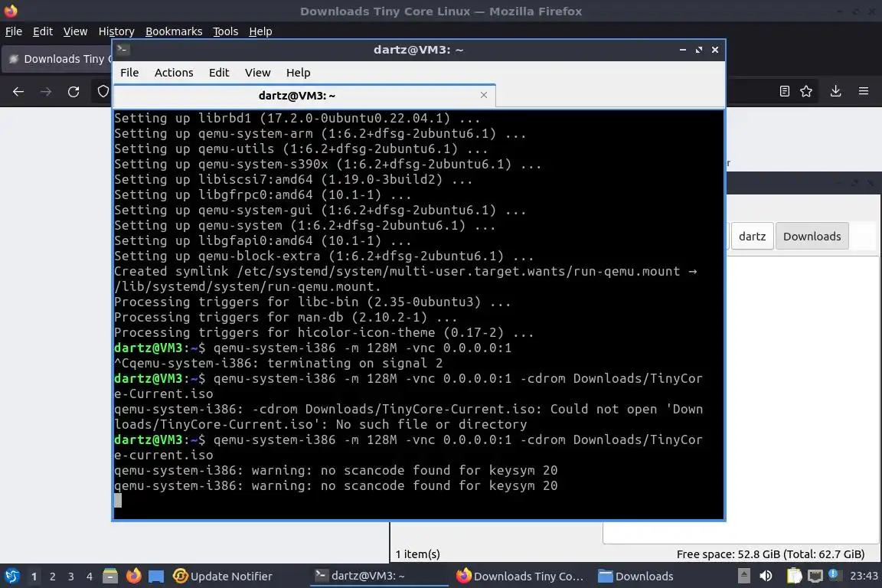Switch to Downloads file manager taskbar entry
The width and height of the screenshot is (882, 588).
tap(635, 577)
